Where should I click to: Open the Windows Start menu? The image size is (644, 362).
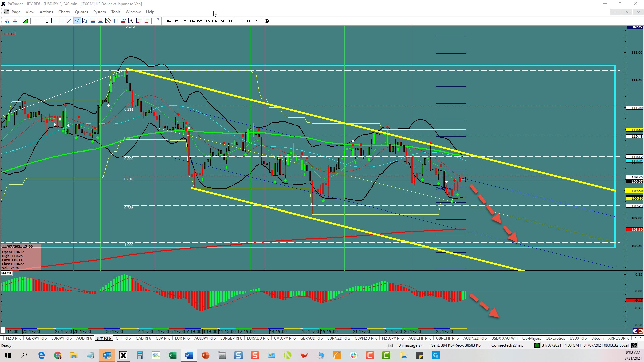tap(8, 355)
